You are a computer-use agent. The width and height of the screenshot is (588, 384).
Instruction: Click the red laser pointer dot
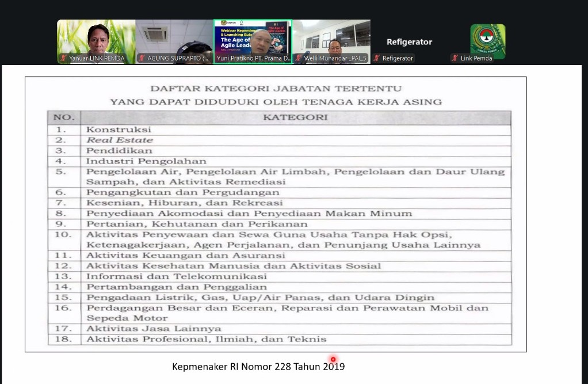click(x=333, y=359)
